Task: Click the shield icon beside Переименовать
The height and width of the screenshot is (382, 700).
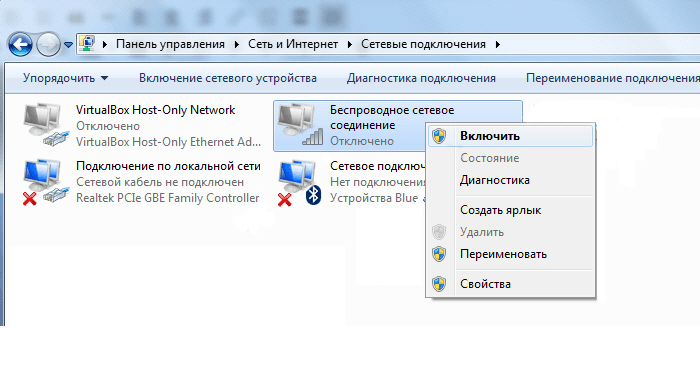Action: click(439, 254)
